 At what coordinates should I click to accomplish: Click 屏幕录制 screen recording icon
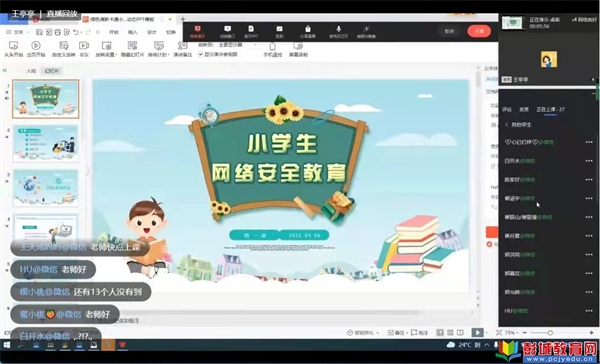298,46
